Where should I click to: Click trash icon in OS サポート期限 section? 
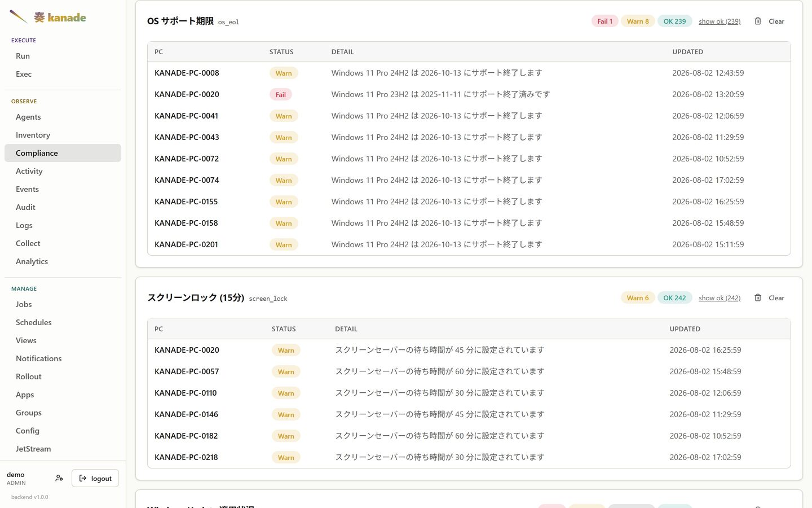click(758, 21)
